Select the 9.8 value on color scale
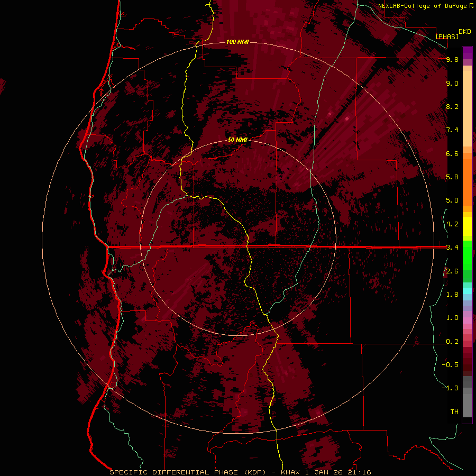 point(452,59)
